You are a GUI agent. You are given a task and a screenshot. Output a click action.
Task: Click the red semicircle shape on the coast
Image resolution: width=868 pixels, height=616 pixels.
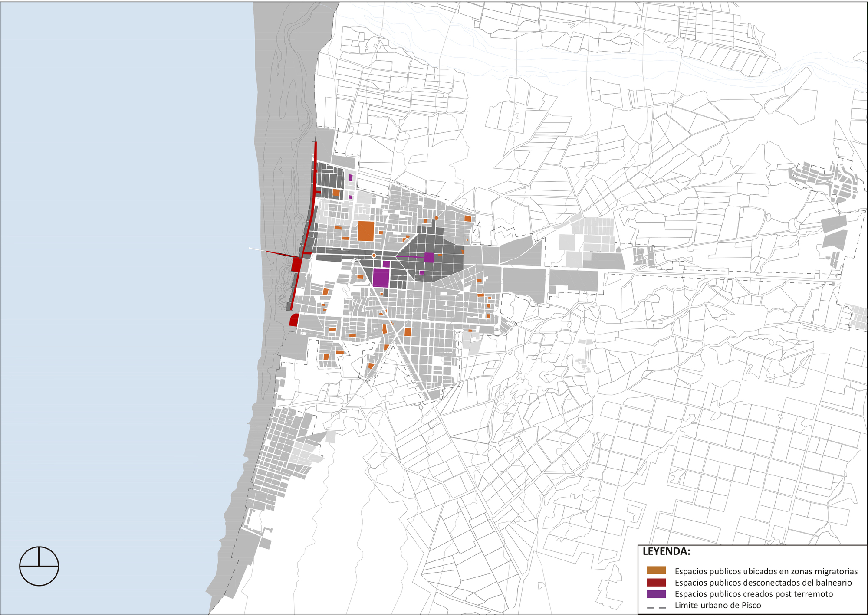pyautogui.click(x=294, y=320)
